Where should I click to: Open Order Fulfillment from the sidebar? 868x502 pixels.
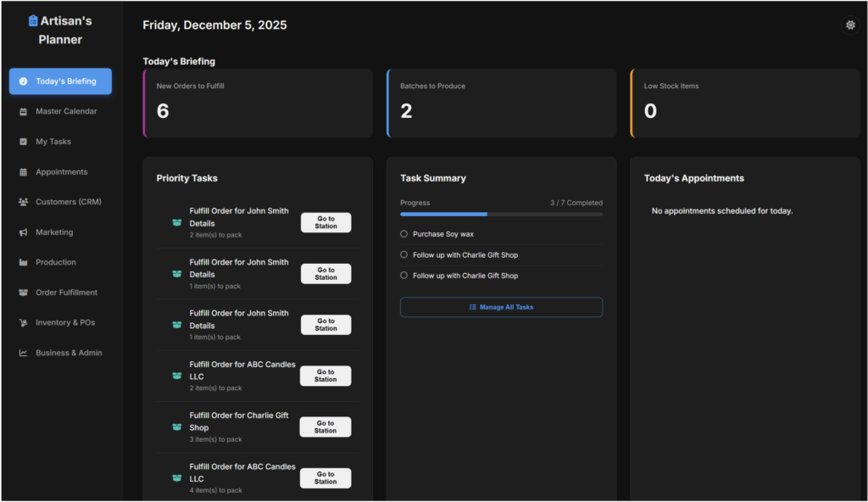click(x=66, y=293)
